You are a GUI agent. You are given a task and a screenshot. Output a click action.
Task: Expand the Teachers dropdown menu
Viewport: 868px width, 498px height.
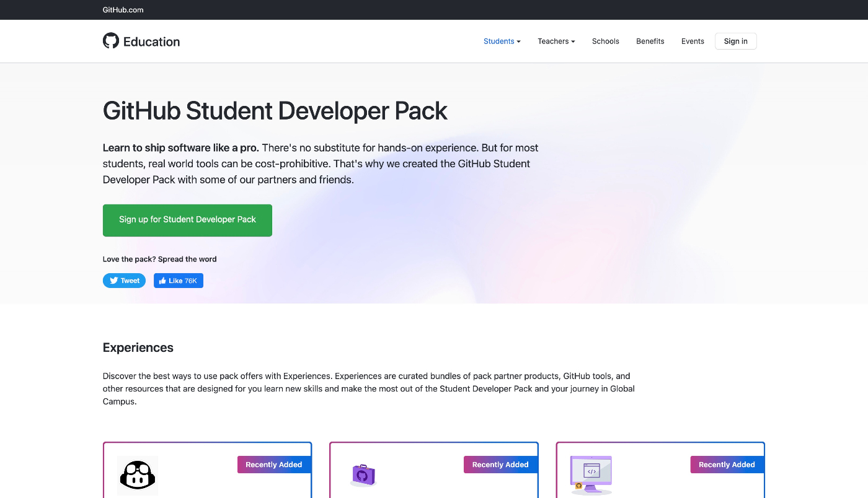tap(556, 41)
